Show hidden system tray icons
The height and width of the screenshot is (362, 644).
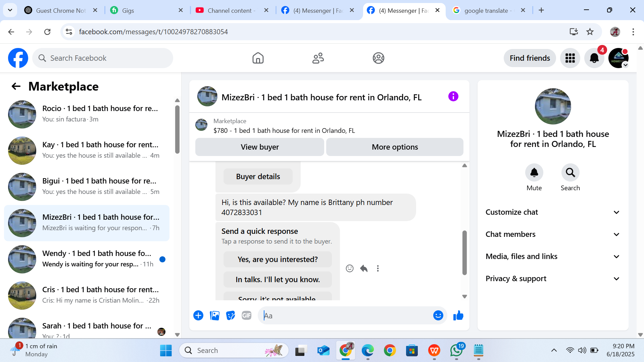[x=554, y=350]
